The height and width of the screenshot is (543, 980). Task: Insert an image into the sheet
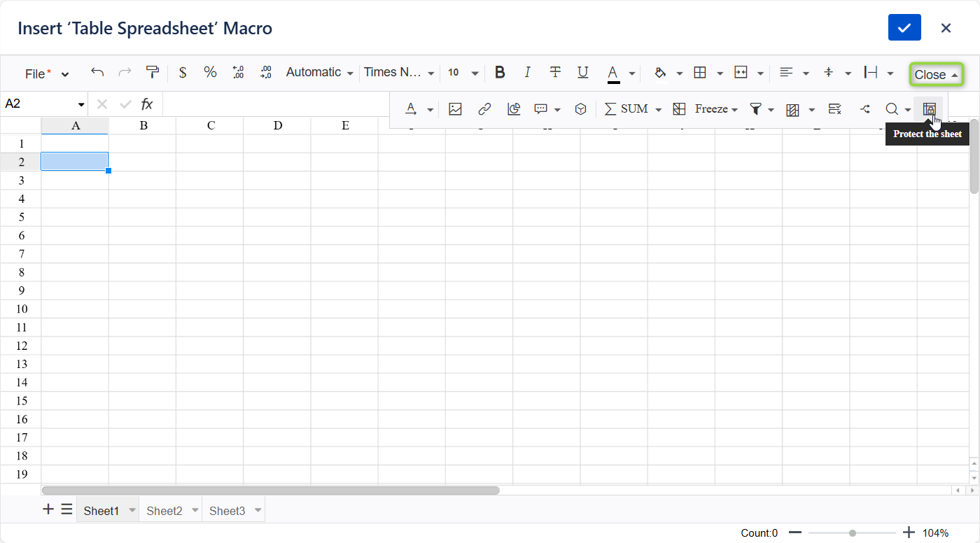[x=455, y=109]
